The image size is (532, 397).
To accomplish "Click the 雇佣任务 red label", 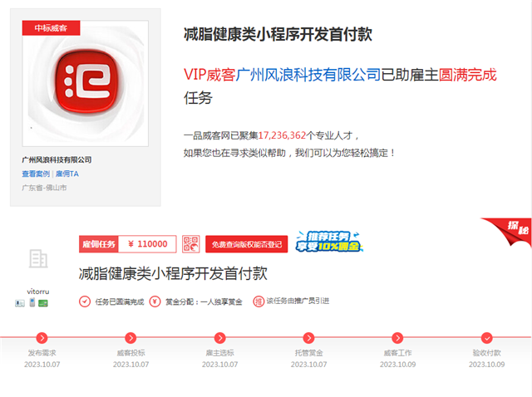I will coord(99,244).
